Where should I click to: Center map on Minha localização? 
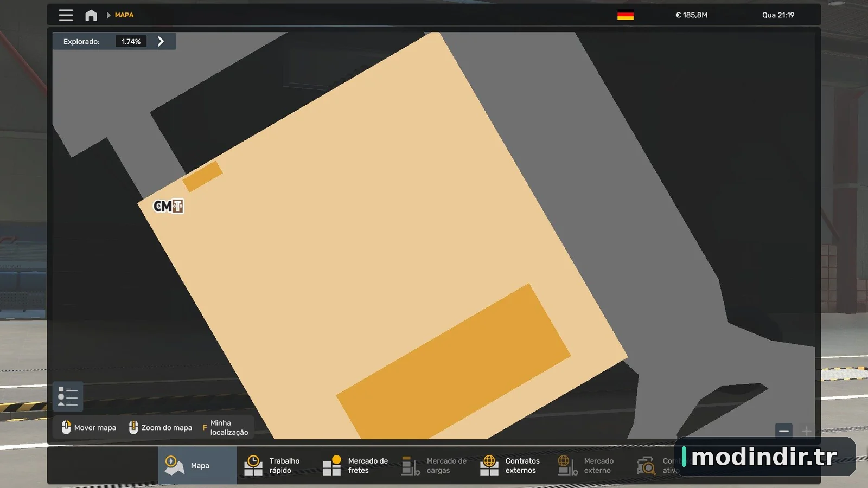click(225, 427)
